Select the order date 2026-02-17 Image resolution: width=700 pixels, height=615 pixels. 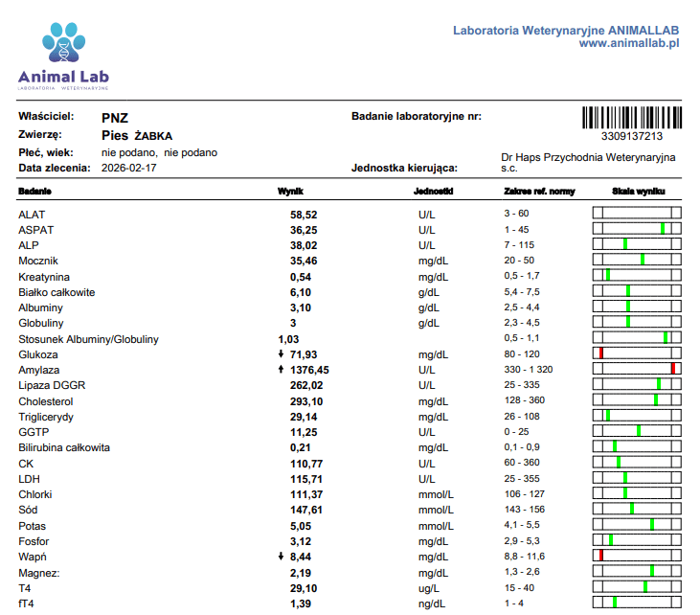click(128, 168)
